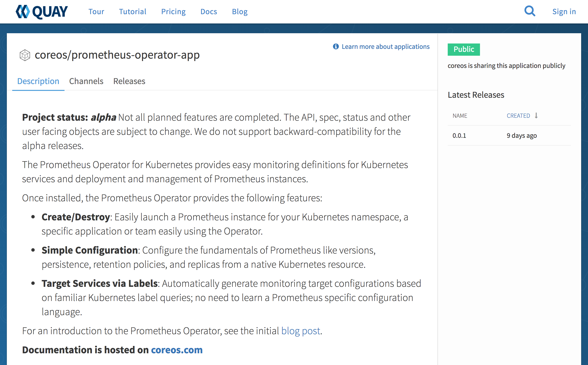Sort releases by NAME column
This screenshot has height=365, width=588.
(x=460, y=116)
